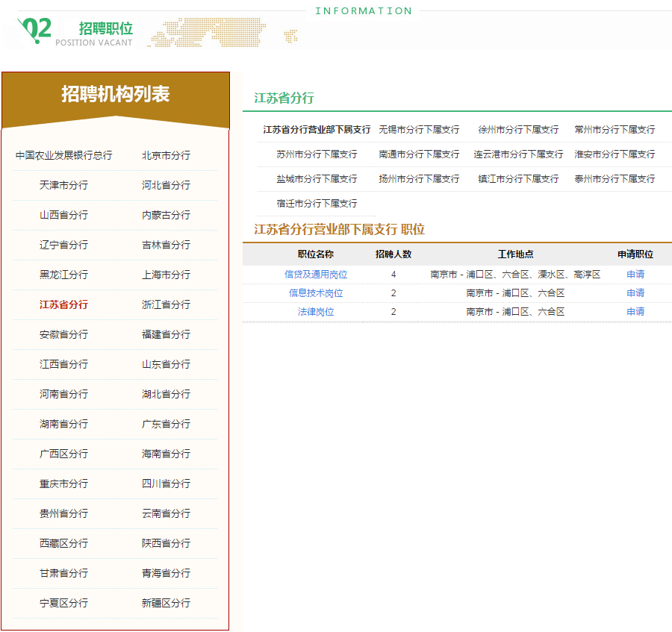Choose 浙江省分行 in the institution list

click(166, 304)
